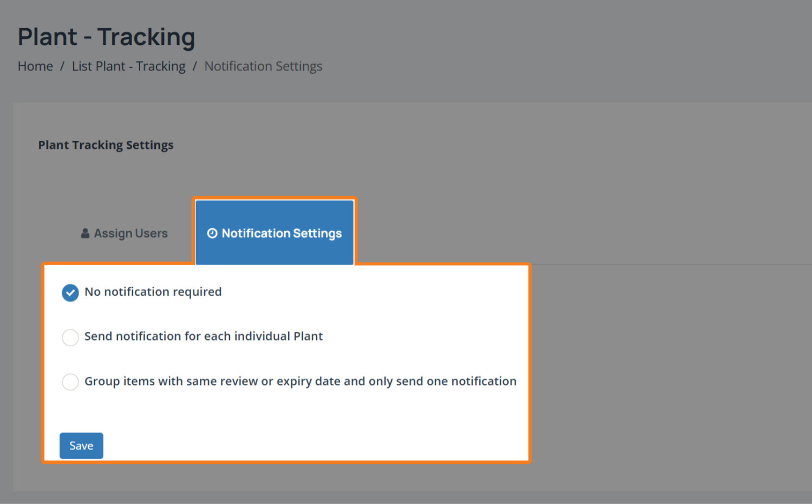This screenshot has height=504, width=812.
Task: Select Send notification for each individual Plant
Action: (x=70, y=337)
